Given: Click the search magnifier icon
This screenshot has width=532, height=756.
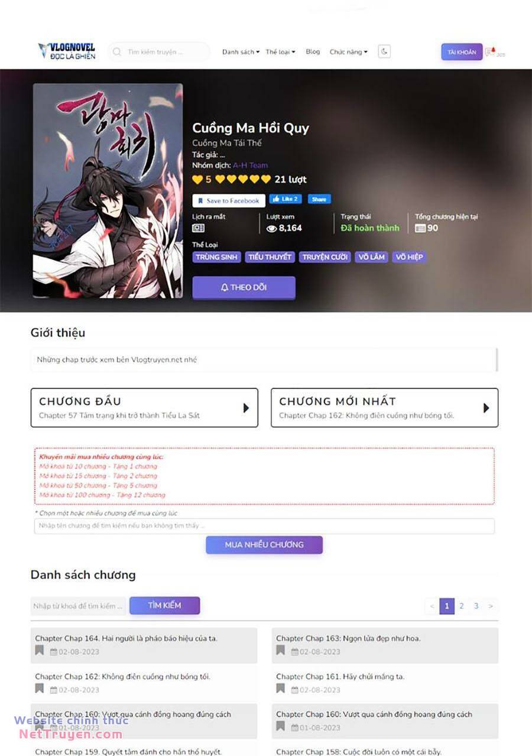Looking at the screenshot, I should (x=118, y=52).
